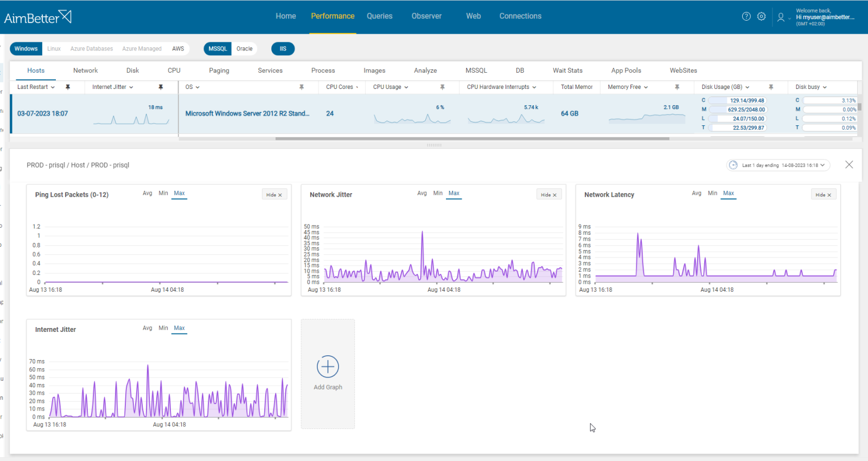The height and width of the screenshot is (461, 868).
Task: Click the L drive disk usage bar
Action: [x=738, y=119]
